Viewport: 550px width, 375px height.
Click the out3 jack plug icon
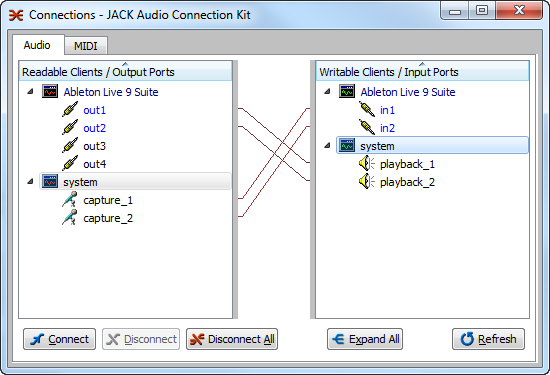70,146
